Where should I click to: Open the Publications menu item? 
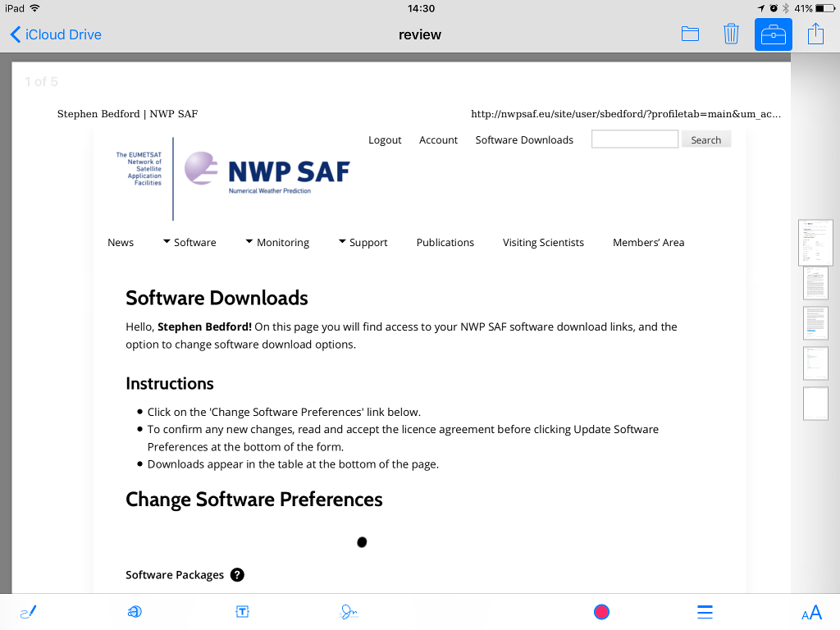tap(445, 242)
